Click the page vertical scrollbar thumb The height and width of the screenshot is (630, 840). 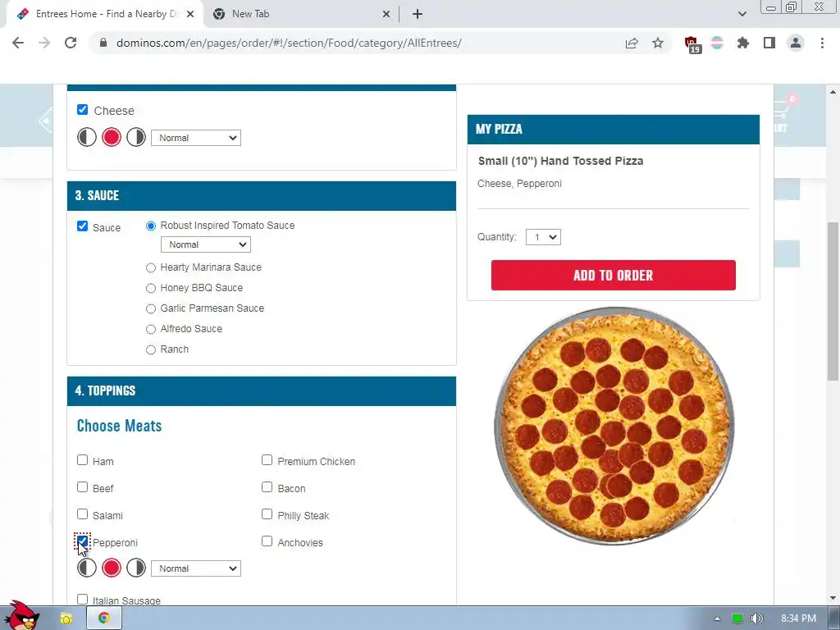tap(833, 301)
